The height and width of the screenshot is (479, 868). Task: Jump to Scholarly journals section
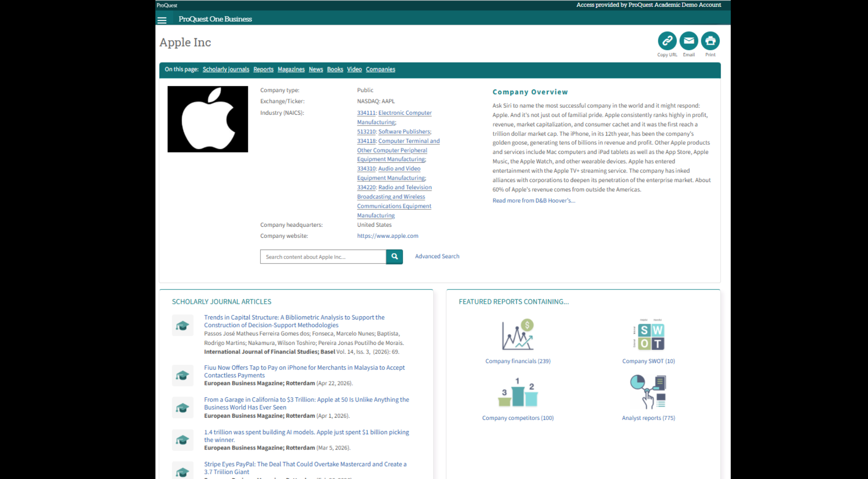[x=226, y=69]
